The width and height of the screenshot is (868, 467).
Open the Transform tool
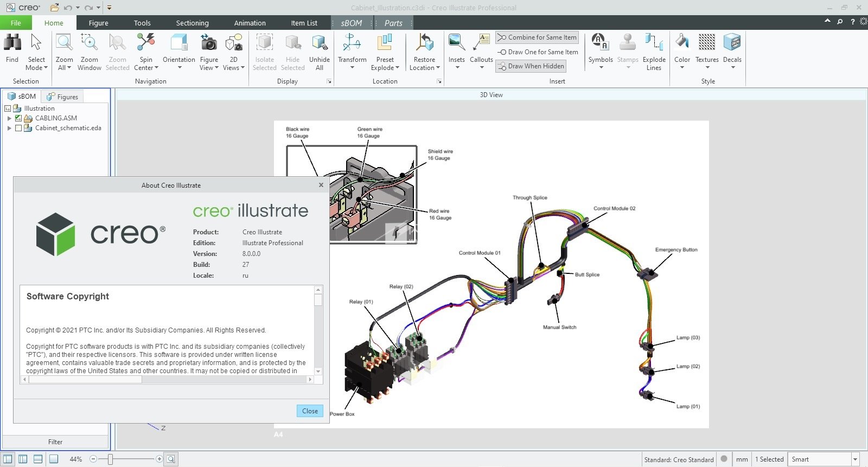point(352,52)
